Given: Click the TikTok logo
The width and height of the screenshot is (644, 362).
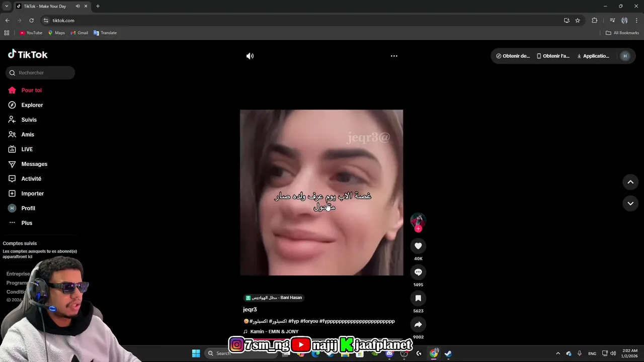Looking at the screenshot, I should coord(28,54).
